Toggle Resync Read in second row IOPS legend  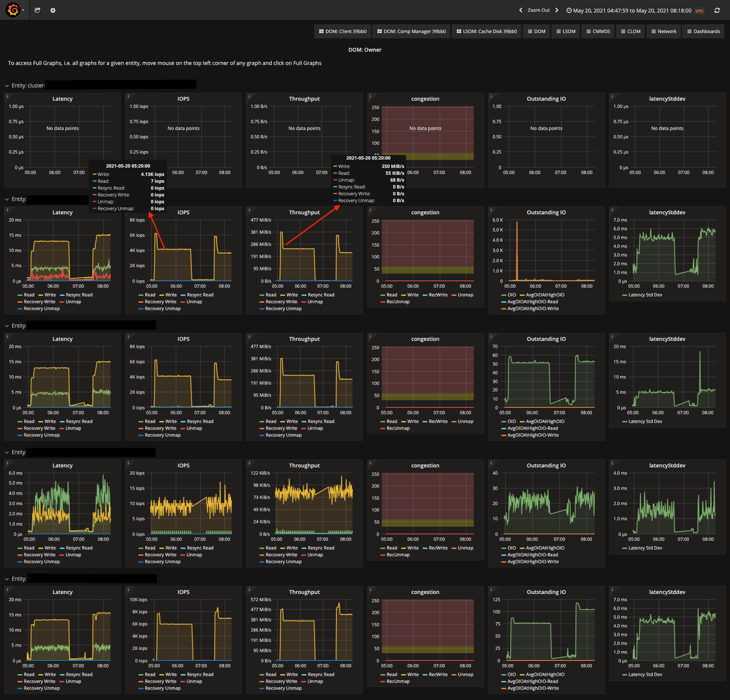(200, 295)
